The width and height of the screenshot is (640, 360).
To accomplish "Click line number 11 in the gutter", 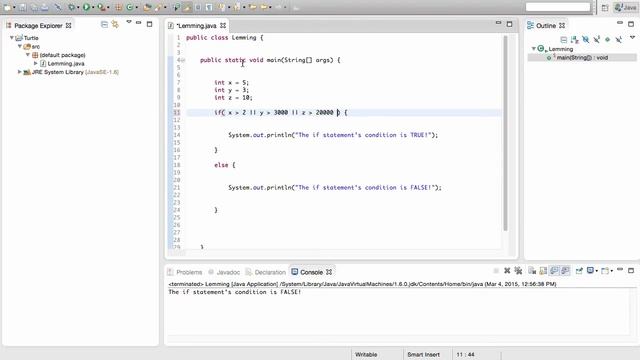I will [176, 112].
